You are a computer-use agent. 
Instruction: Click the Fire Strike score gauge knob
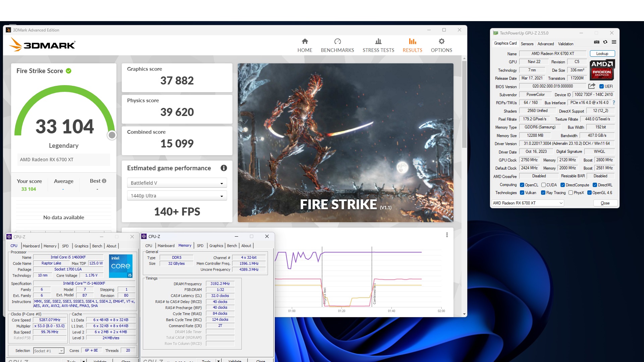(x=112, y=135)
